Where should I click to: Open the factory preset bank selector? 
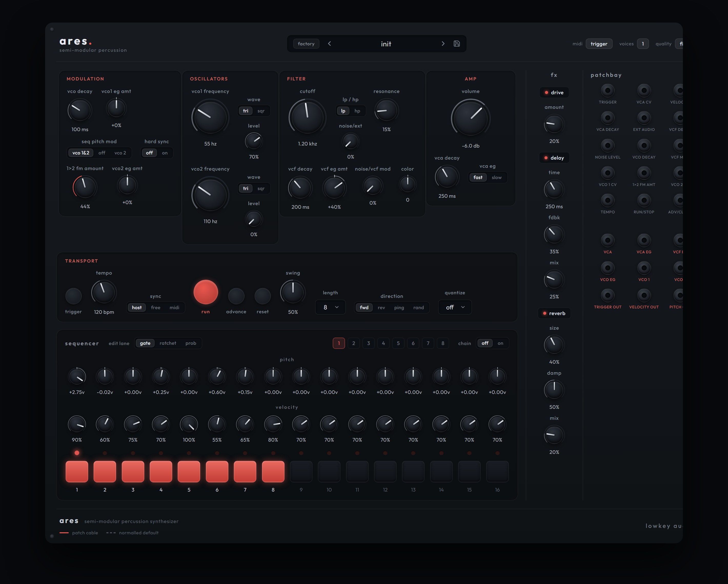(x=306, y=44)
